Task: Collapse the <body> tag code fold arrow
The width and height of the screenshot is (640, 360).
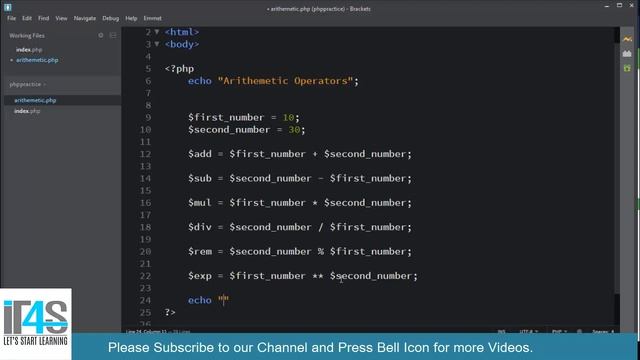Action: coord(157,44)
